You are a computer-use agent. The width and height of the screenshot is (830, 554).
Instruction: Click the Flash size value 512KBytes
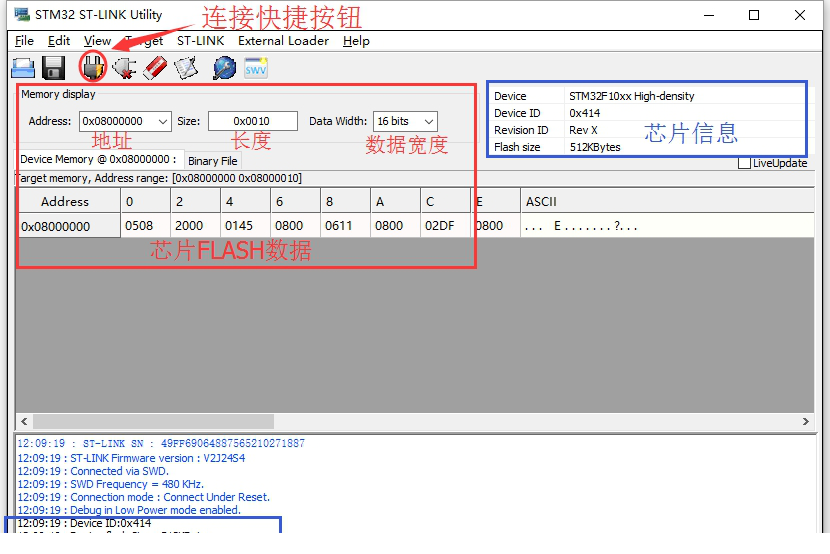(x=595, y=147)
